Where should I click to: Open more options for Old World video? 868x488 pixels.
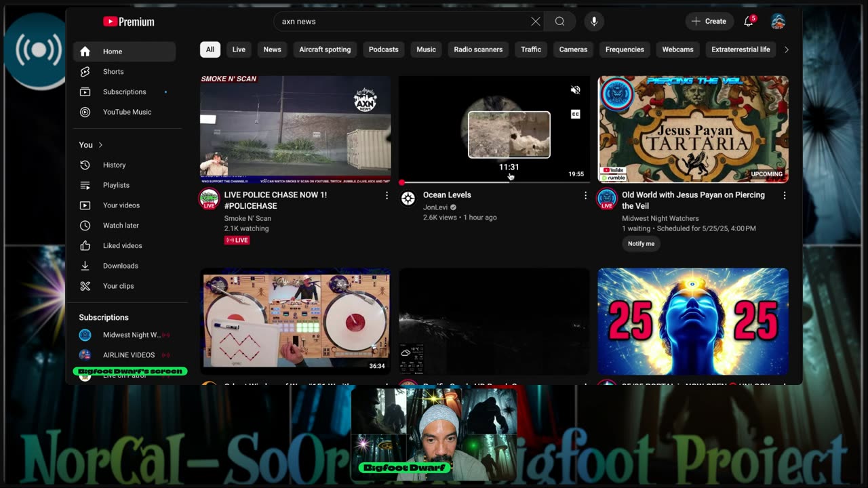785,195
